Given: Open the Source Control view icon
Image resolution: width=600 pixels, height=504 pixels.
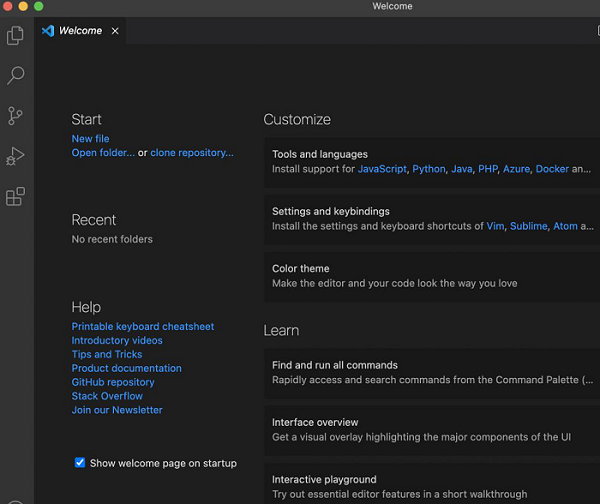Looking at the screenshot, I should tap(15, 116).
